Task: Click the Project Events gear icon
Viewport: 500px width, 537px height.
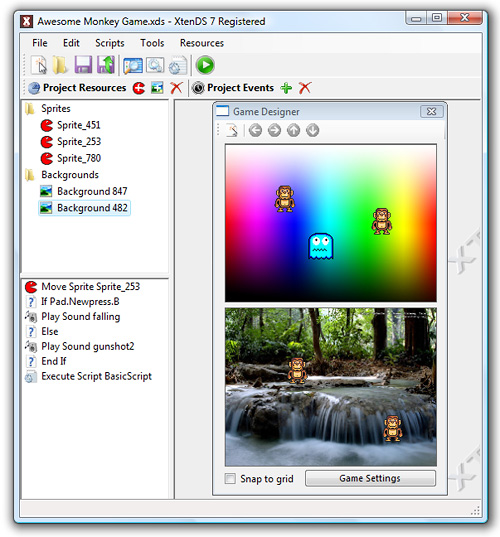Action: [198, 88]
